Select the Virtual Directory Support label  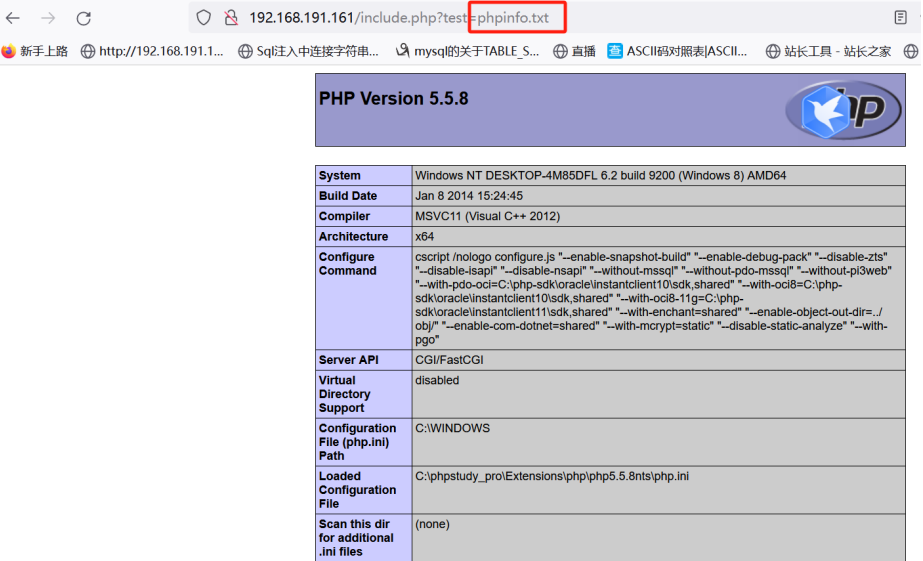pyautogui.click(x=364, y=394)
